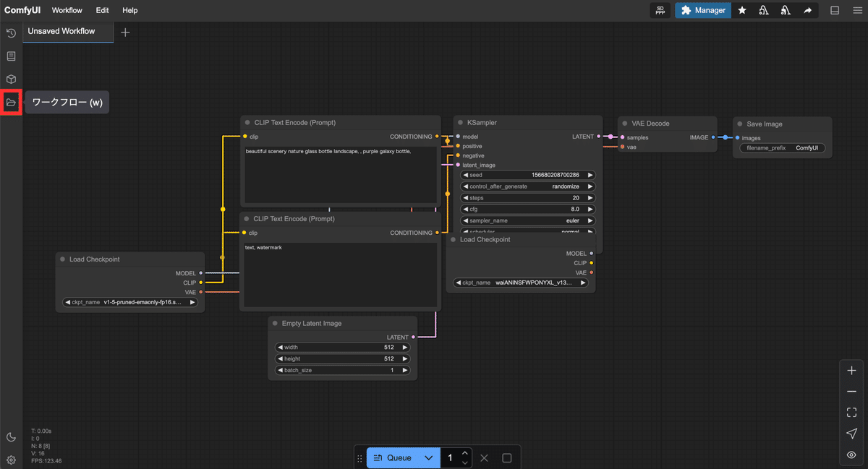Open the model library cube icon

(x=11, y=79)
